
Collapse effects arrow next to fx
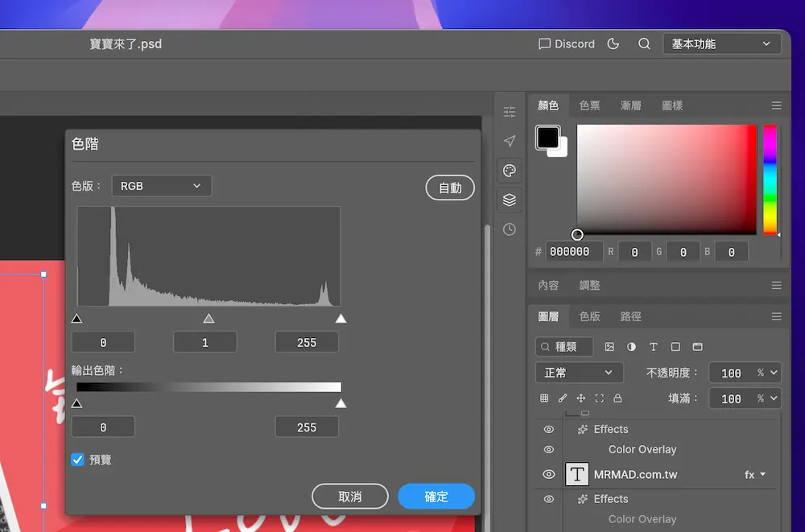(763, 475)
